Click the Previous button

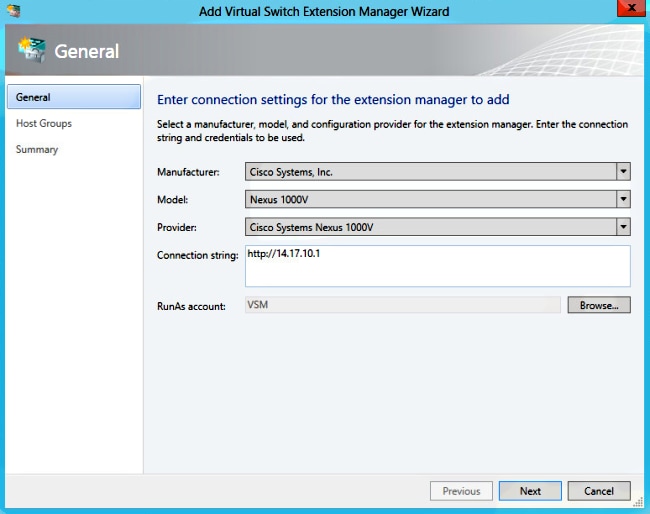461,491
